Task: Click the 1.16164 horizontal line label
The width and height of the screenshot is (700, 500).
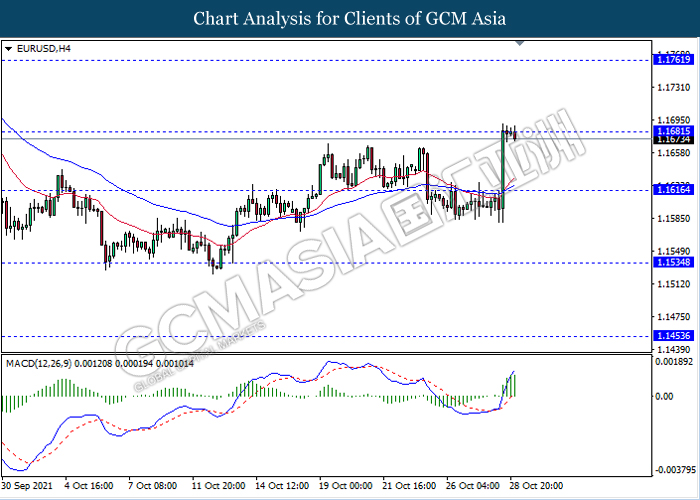Action: coord(673,190)
